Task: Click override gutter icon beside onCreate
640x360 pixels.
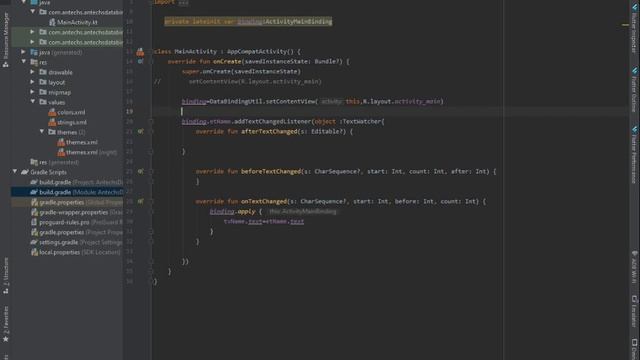Action: 140,62
